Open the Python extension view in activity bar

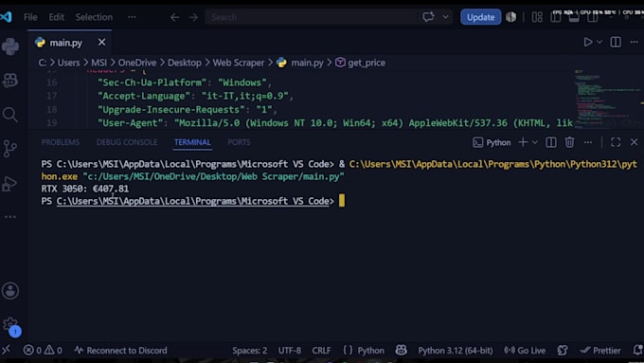pyautogui.click(x=10, y=46)
